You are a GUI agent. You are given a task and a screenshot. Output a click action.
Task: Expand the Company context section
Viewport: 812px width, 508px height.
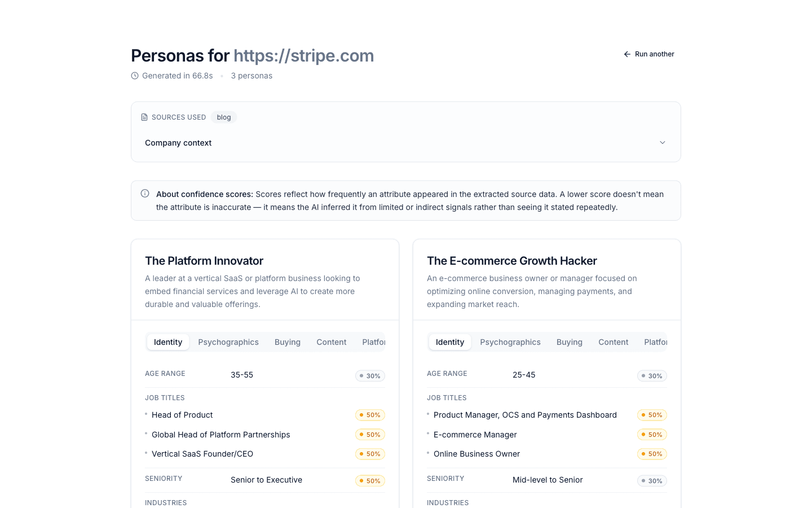(x=406, y=143)
